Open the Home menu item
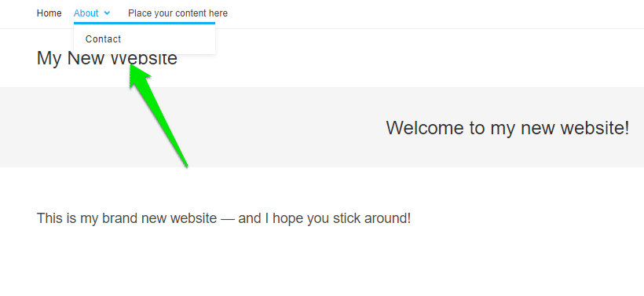 (49, 13)
